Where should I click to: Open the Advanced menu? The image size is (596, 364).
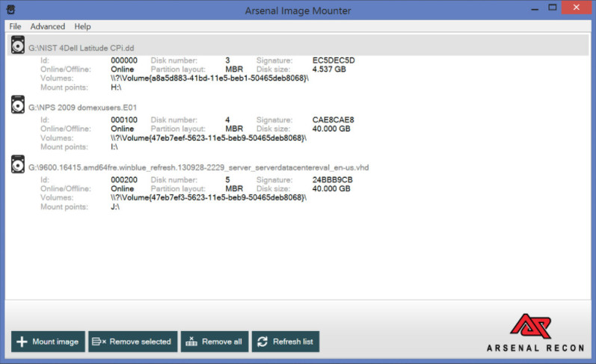pos(48,27)
